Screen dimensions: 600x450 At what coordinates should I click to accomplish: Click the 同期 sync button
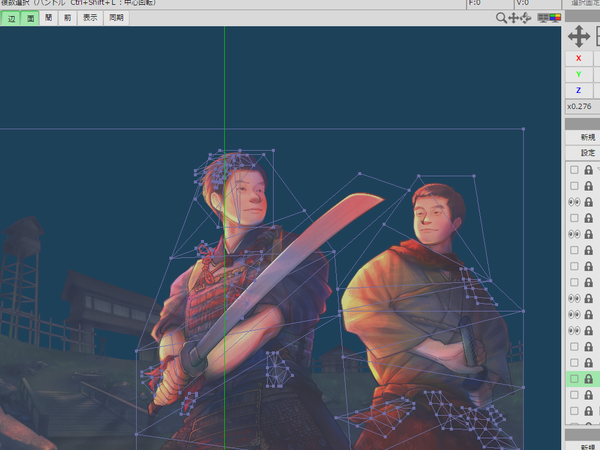[116, 18]
